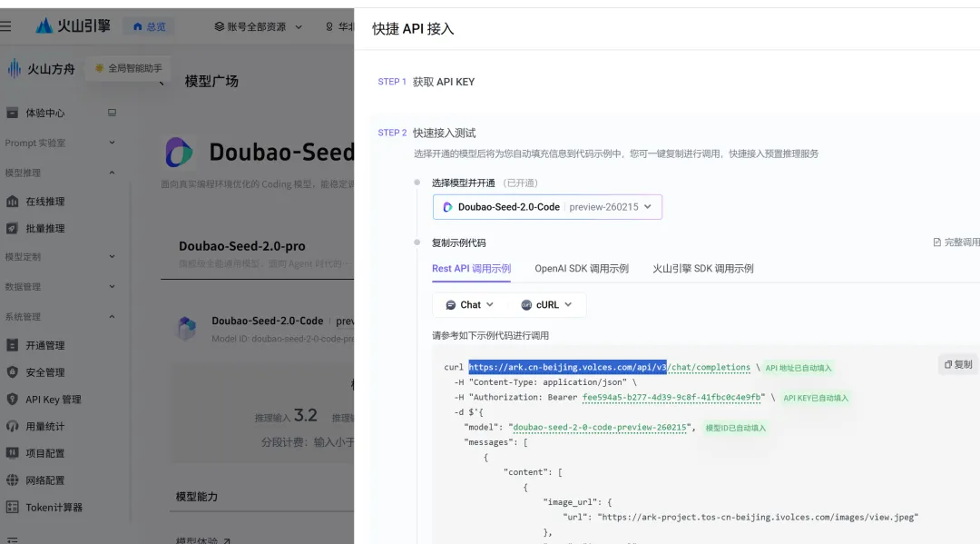This screenshot has height=544, width=980.
Task: Open Token计算器 in the sidebar
Action: (x=54, y=508)
